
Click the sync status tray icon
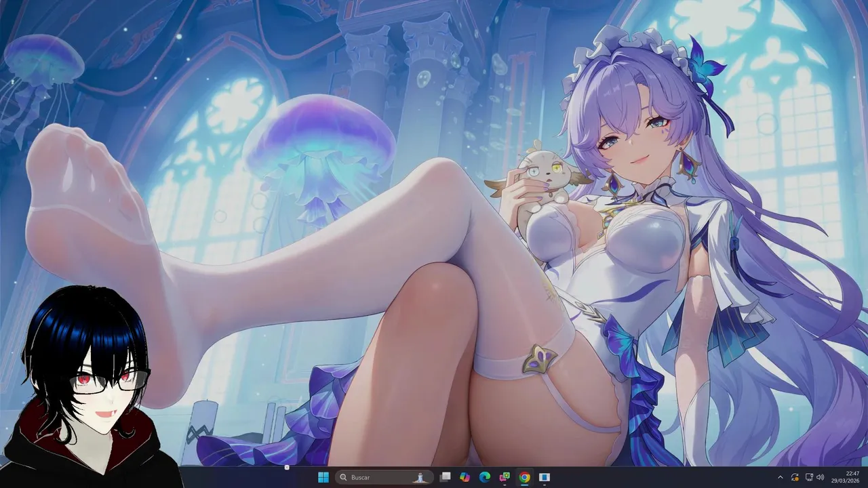795,477
